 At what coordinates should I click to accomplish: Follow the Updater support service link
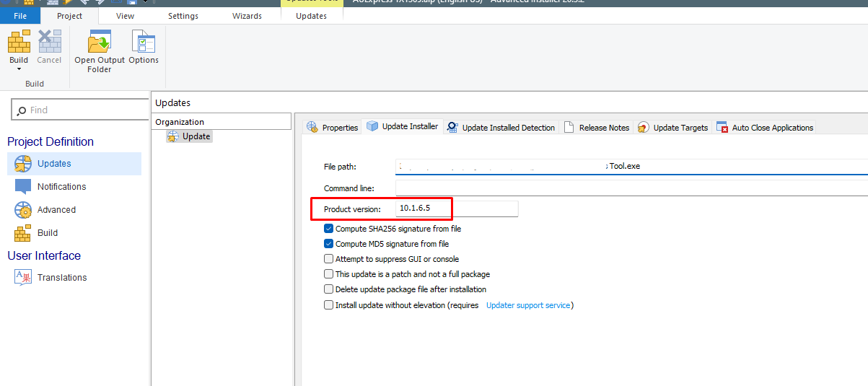(x=527, y=305)
